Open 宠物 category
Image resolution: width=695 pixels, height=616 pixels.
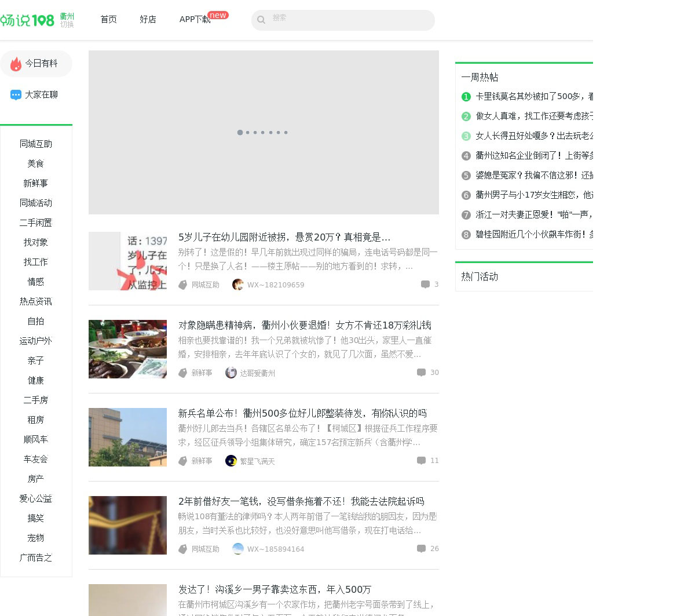click(x=36, y=538)
